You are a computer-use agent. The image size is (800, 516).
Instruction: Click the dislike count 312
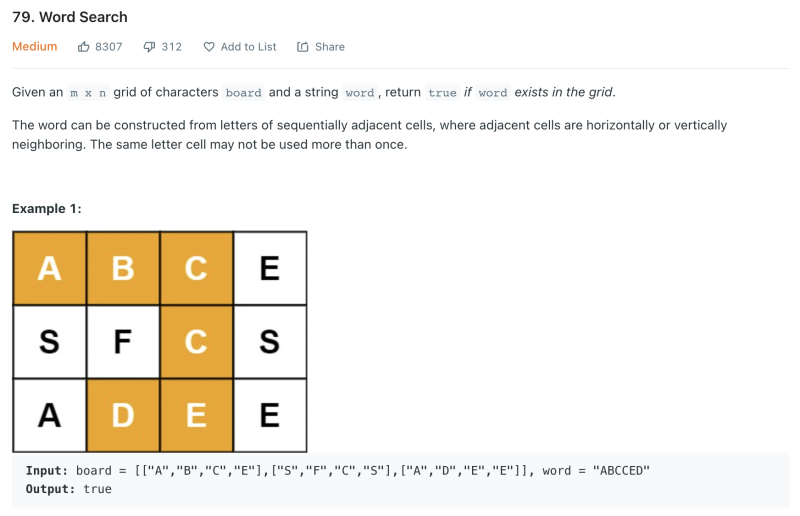[172, 47]
